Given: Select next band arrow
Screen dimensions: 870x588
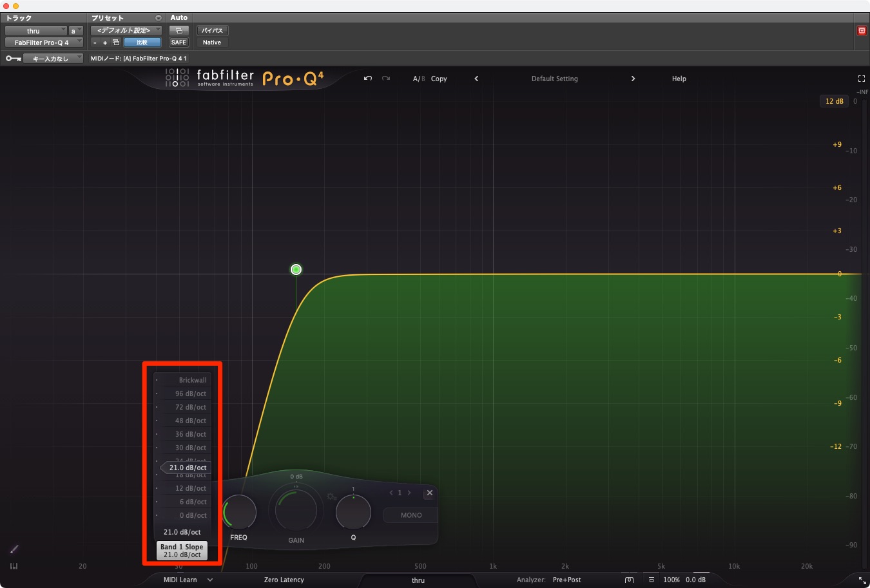Looking at the screenshot, I should point(409,493).
